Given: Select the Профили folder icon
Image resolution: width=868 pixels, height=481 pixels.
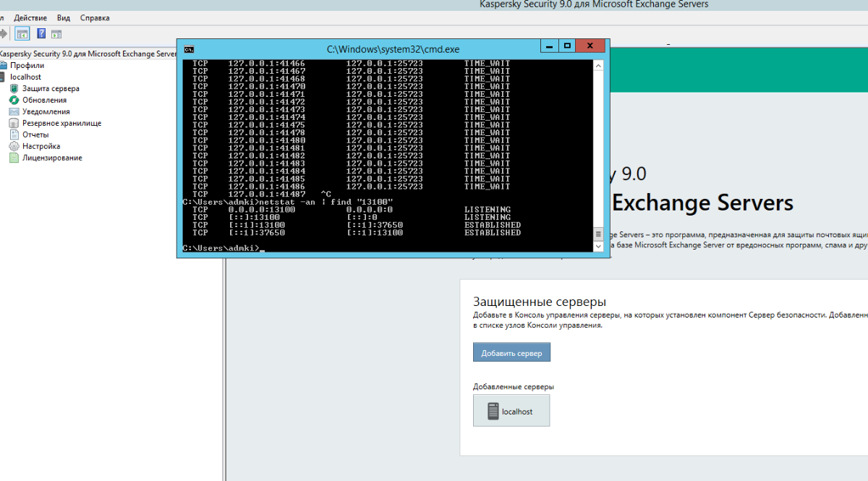Looking at the screenshot, I should [x=4, y=65].
